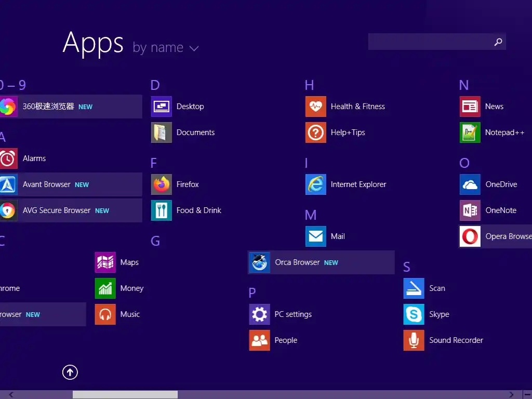The width and height of the screenshot is (532, 399).
Task: Click the horizontal scrollbar thumb
Action: [x=125, y=395]
